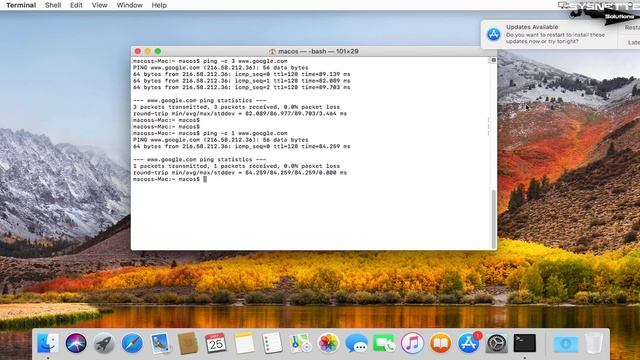
Task: Click the line with icmp_seq=2 time=89.703 ms
Action: pyautogui.click(x=242, y=87)
